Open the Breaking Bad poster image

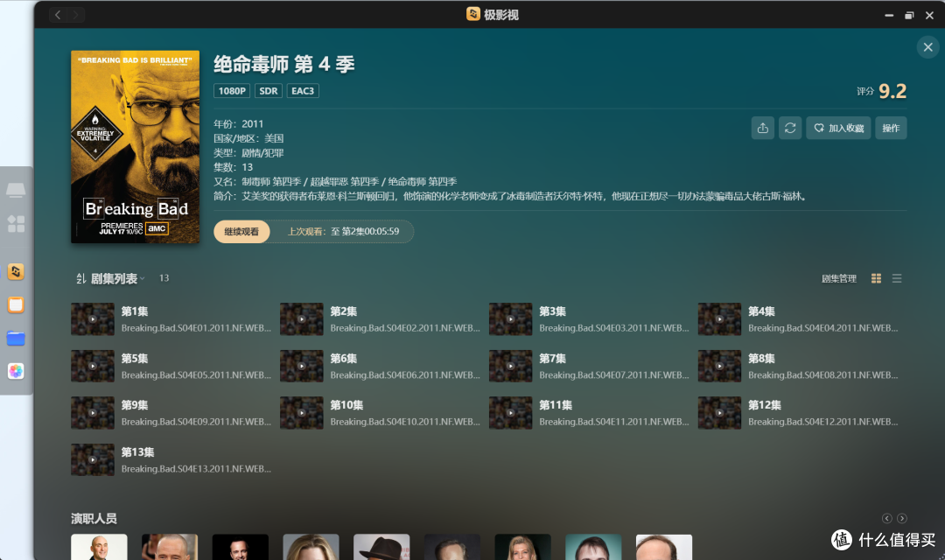[x=135, y=146]
